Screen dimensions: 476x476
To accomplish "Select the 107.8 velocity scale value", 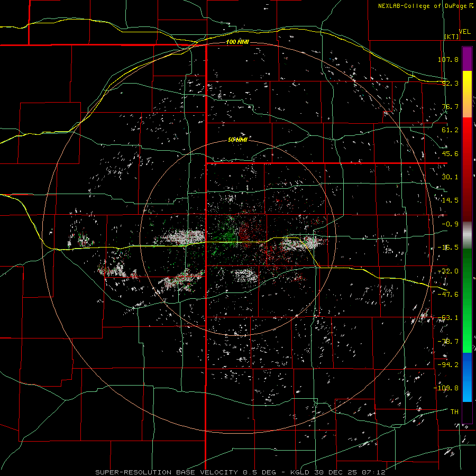I will (448, 59).
